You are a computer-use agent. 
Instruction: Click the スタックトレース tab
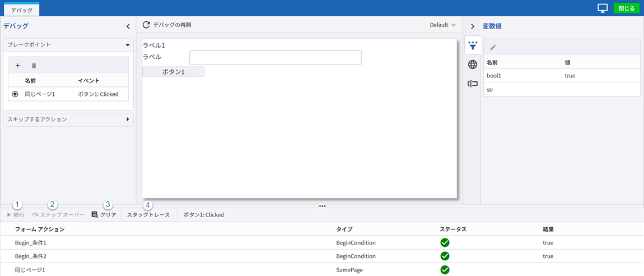click(148, 215)
